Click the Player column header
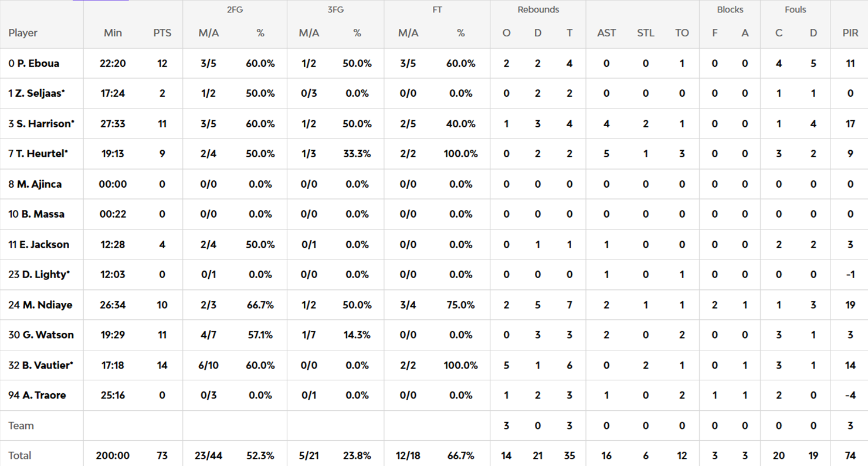 tap(23, 33)
